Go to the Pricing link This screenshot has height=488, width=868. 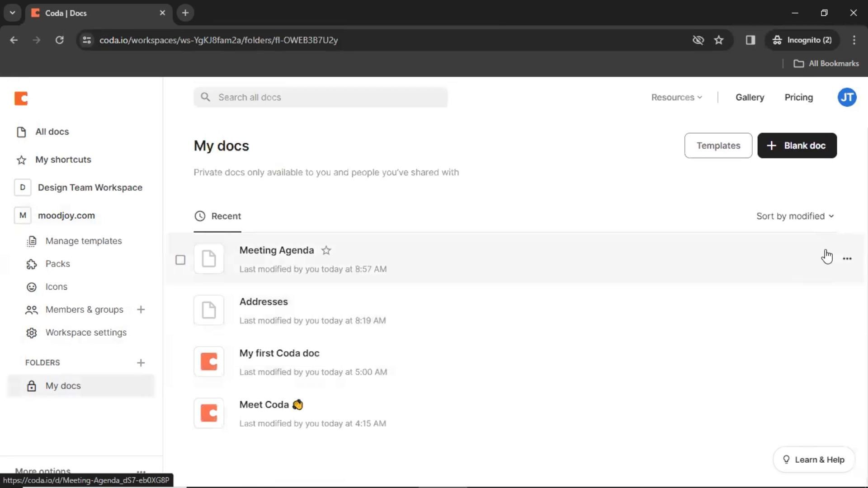(x=798, y=97)
